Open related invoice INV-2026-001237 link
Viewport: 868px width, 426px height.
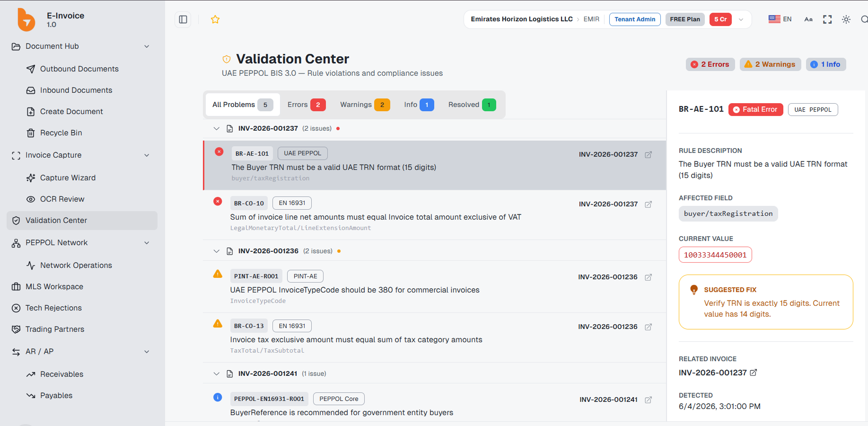[x=718, y=373]
